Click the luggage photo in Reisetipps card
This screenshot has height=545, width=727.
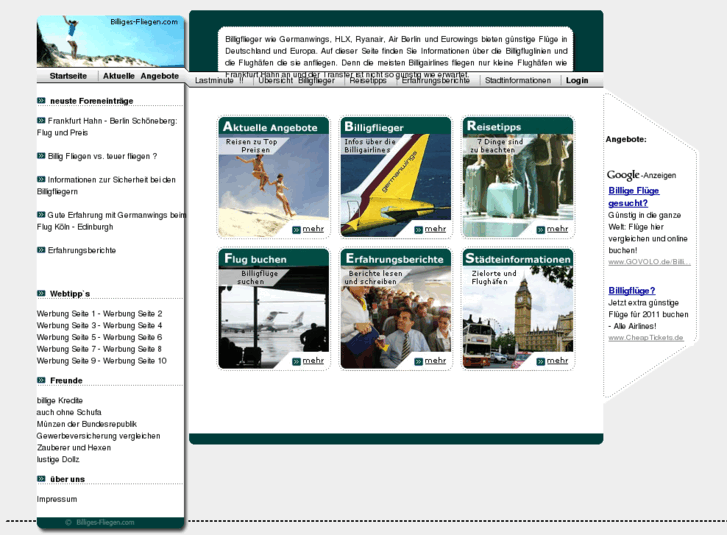pyautogui.click(x=518, y=186)
